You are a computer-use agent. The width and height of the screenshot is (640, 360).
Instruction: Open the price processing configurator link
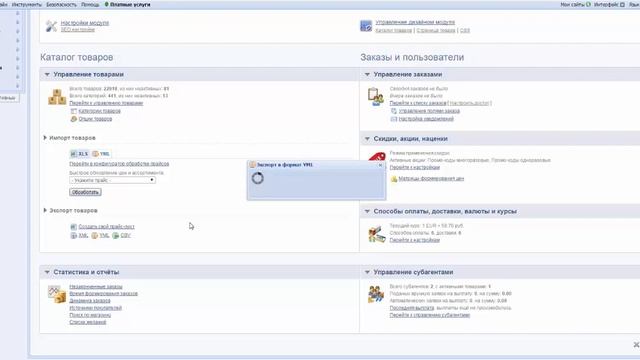tap(119, 164)
